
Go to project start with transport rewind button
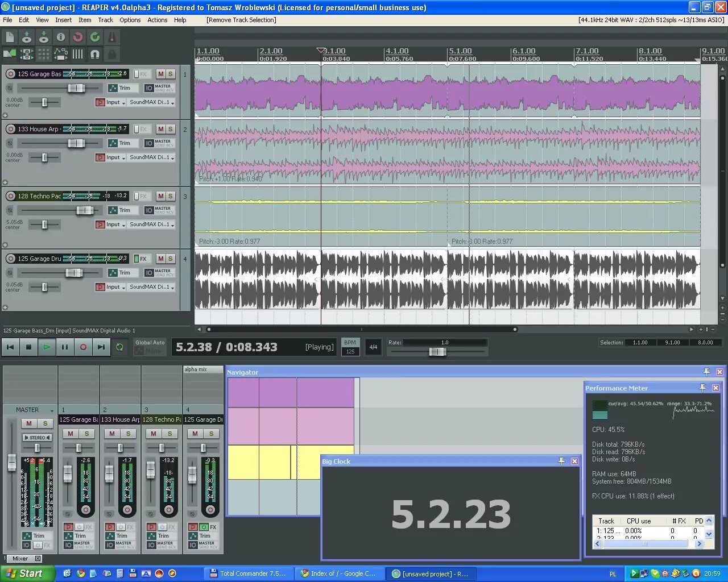coord(10,347)
